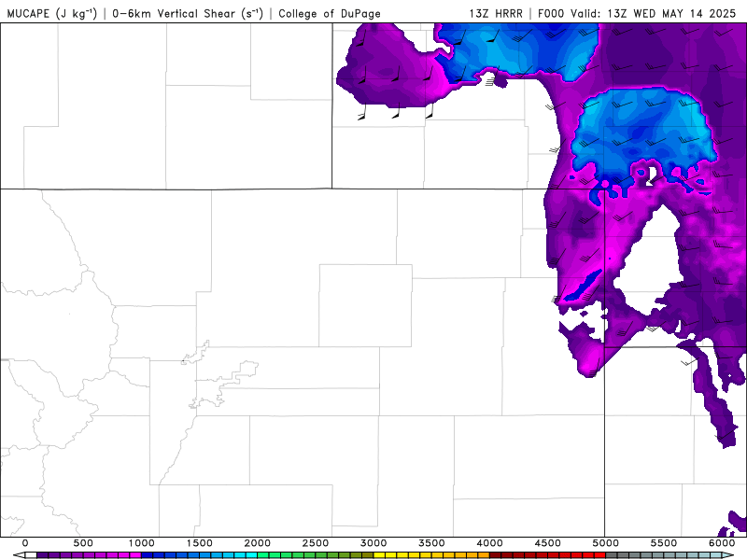Click the 1500 colorbar tick label
This screenshot has width=747, height=560.
click(x=200, y=543)
